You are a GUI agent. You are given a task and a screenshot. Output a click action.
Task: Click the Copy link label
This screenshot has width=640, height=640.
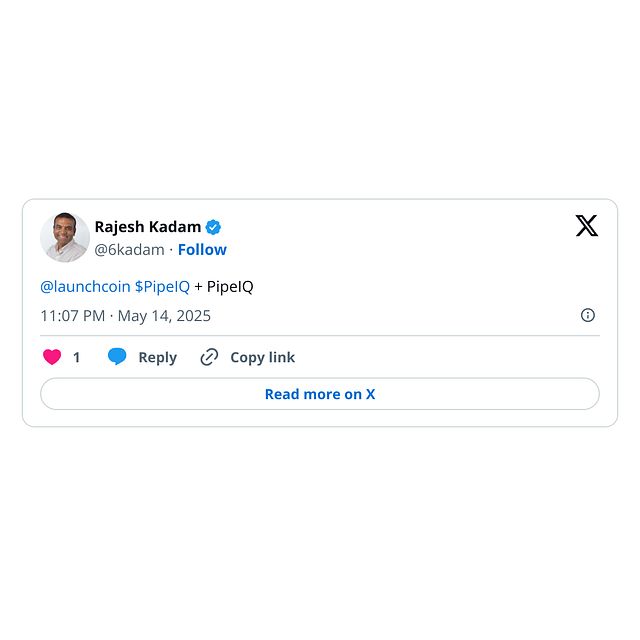262,358
